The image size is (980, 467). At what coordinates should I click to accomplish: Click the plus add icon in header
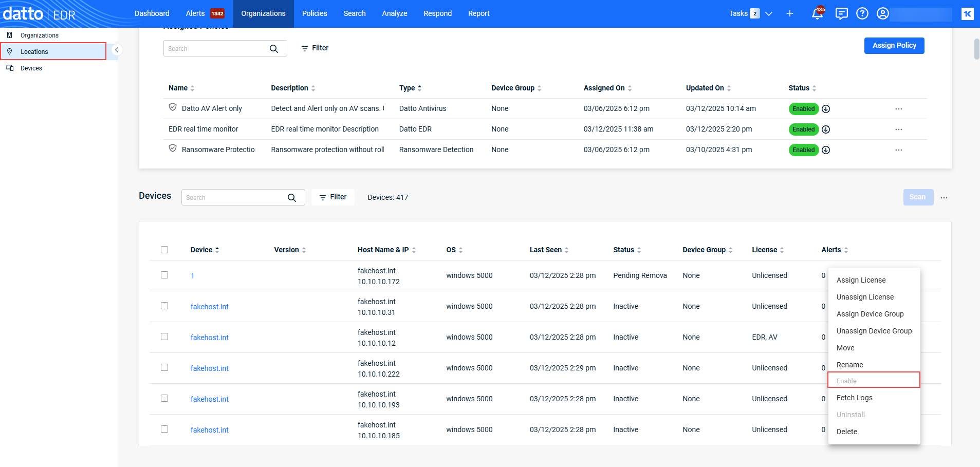point(790,13)
